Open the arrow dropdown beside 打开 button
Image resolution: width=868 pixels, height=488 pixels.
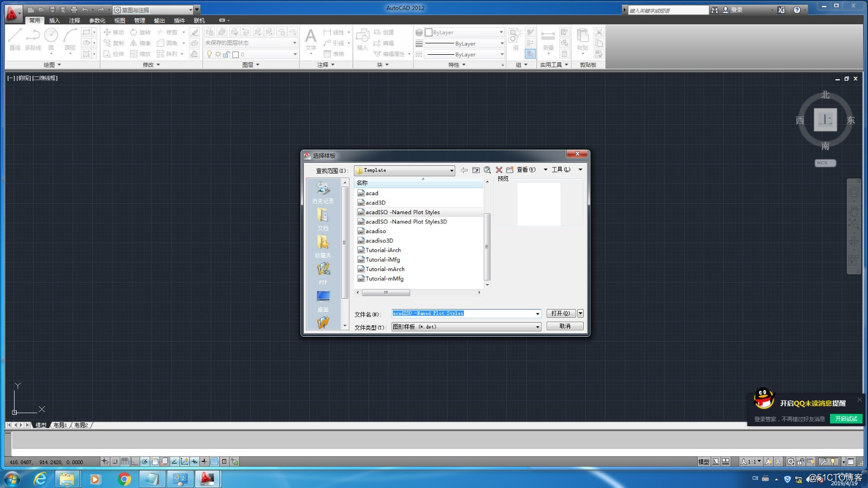point(580,313)
